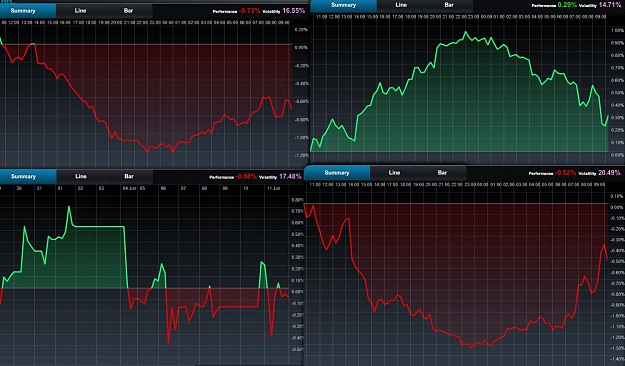The image size is (625, 366).
Task: Click the 16.55% volatility value
Action: pyautogui.click(x=293, y=11)
